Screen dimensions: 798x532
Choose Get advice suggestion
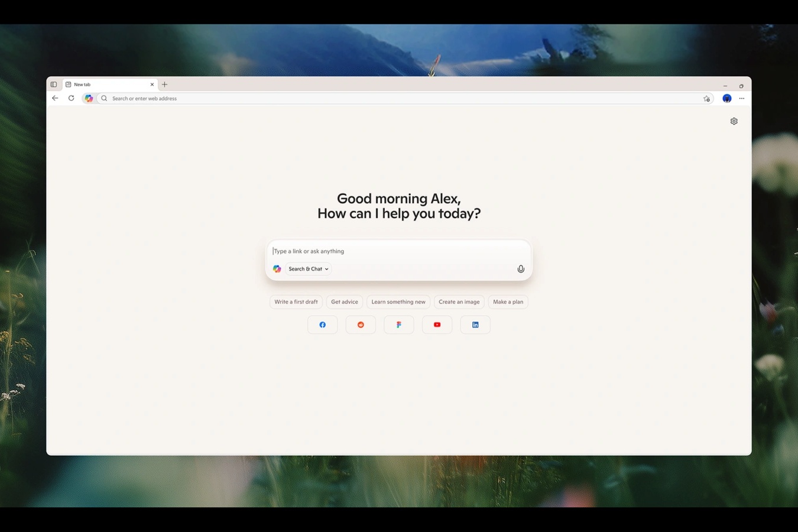345,302
